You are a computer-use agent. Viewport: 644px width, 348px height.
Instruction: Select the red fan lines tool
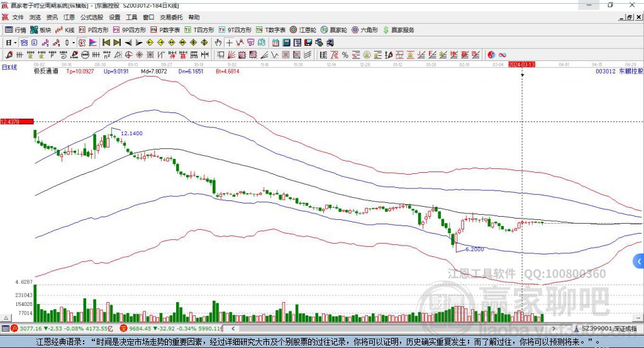[231, 55]
